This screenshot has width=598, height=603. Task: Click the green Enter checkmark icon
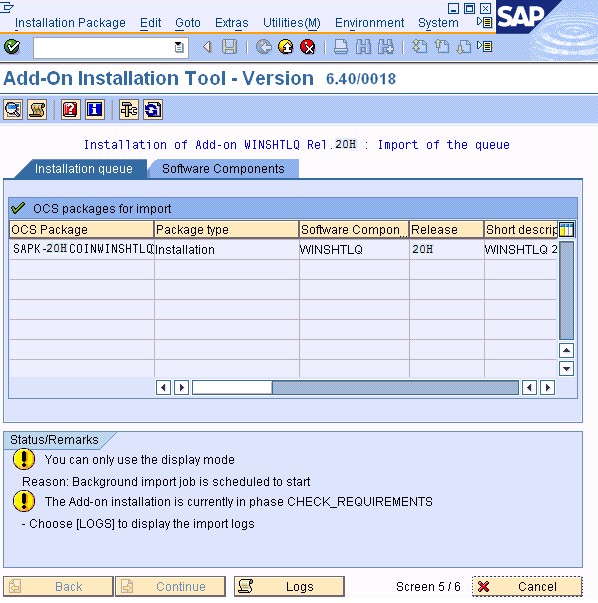[12, 47]
